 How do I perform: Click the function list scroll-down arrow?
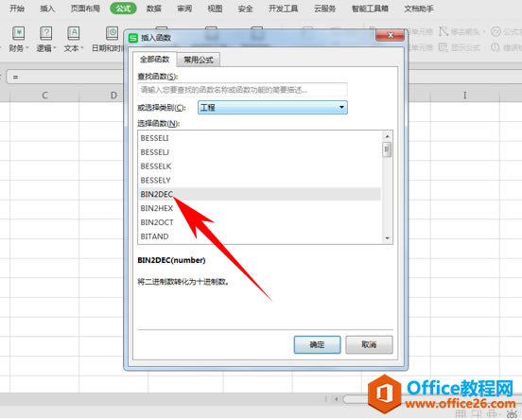pyautogui.click(x=387, y=237)
